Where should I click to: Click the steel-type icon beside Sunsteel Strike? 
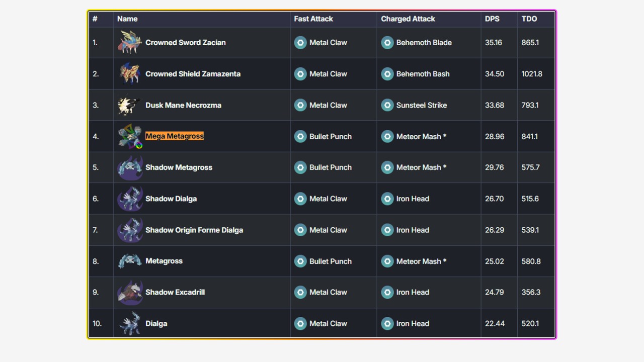click(387, 106)
